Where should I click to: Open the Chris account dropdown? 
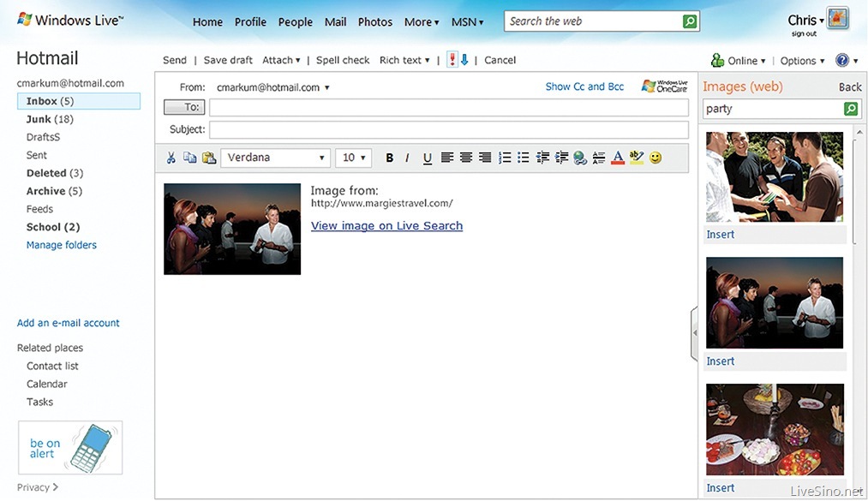pos(805,21)
